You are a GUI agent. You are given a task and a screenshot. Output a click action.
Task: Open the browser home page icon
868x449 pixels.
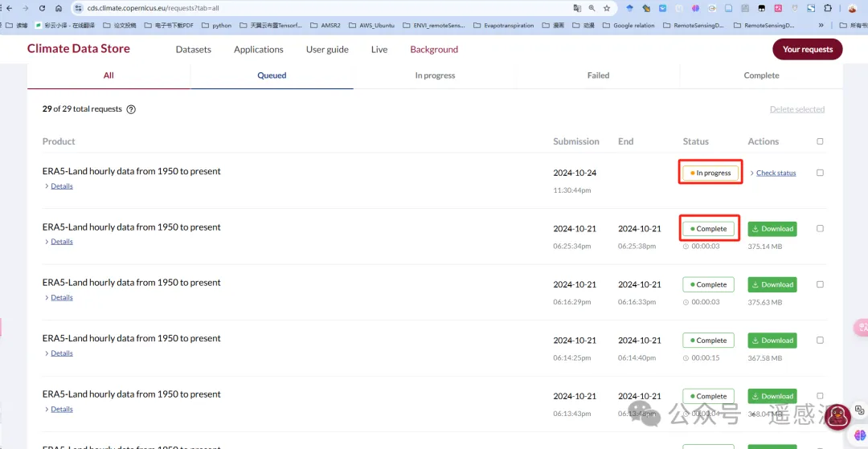(59, 8)
